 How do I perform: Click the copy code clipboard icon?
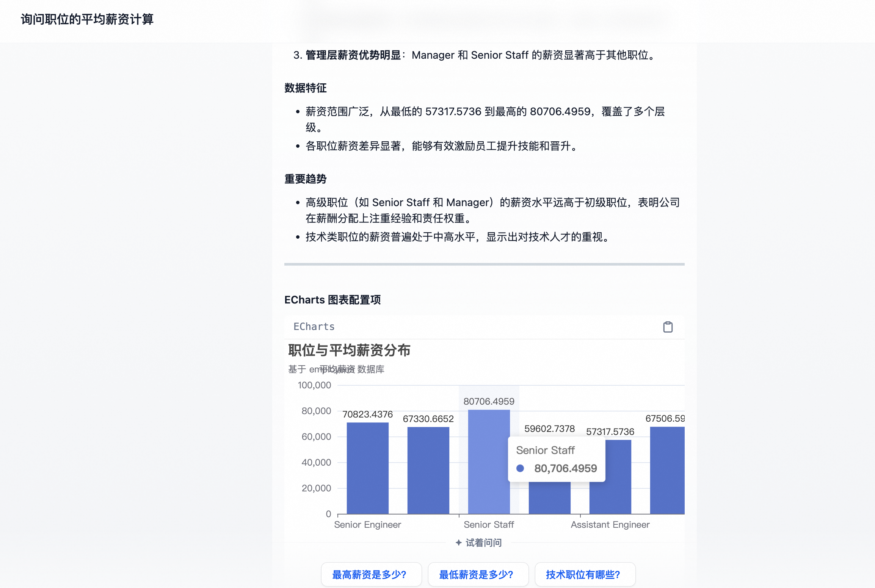667,327
